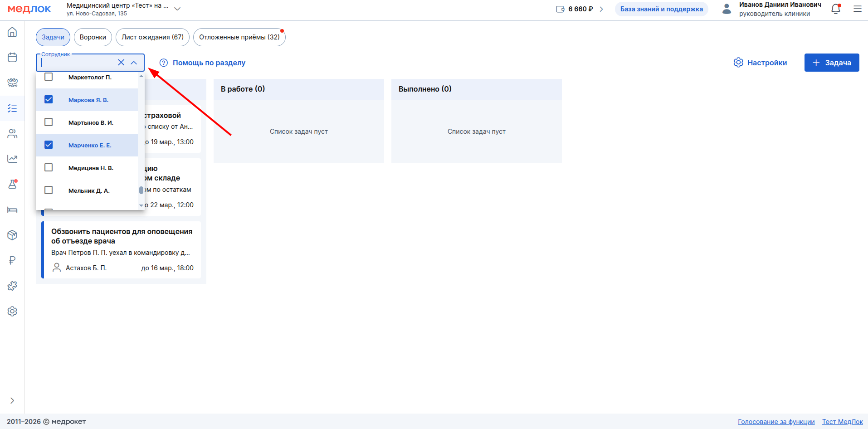Screen dimensions: 868x429
Task: Click the + Задача button
Action: click(x=831, y=63)
